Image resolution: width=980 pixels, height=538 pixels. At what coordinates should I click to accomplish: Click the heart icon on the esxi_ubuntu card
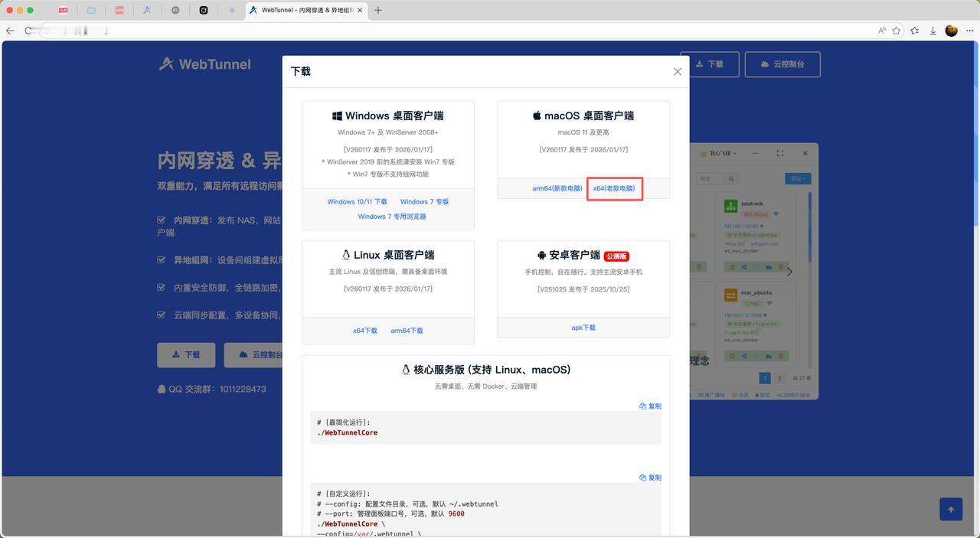(732, 355)
